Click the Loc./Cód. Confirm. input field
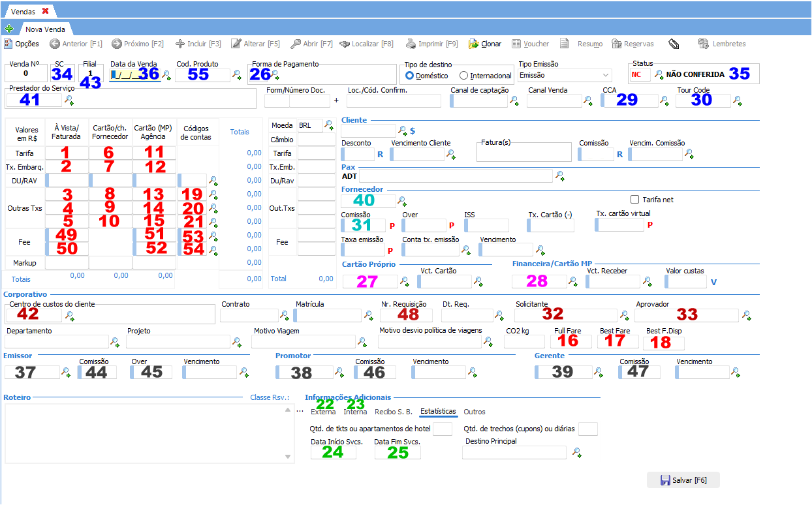The width and height of the screenshot is (812, 505). coord(394,100)
